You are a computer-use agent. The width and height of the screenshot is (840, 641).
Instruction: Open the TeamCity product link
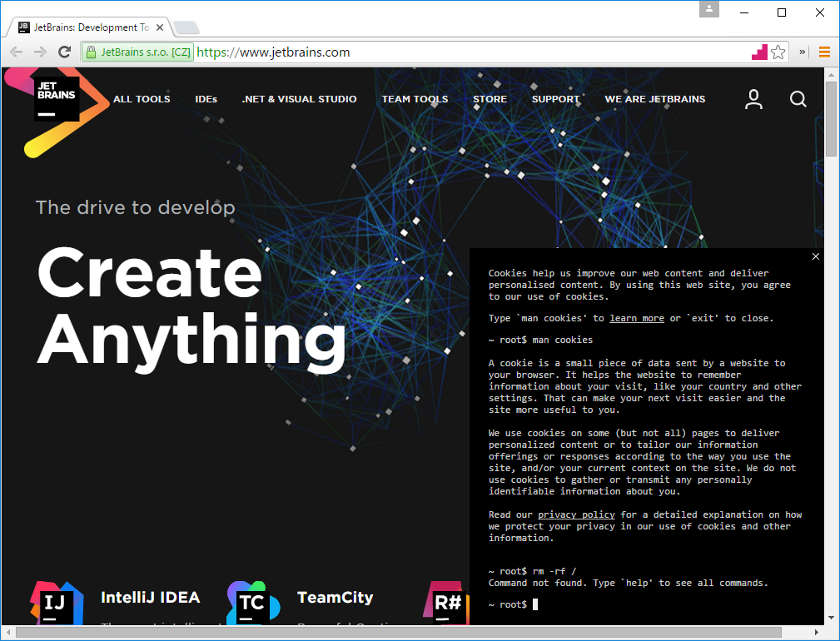[x=335, y=598]
